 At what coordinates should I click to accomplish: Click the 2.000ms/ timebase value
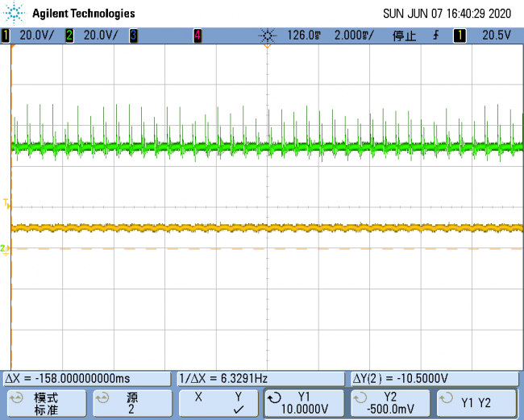click(x=354, y=35)
